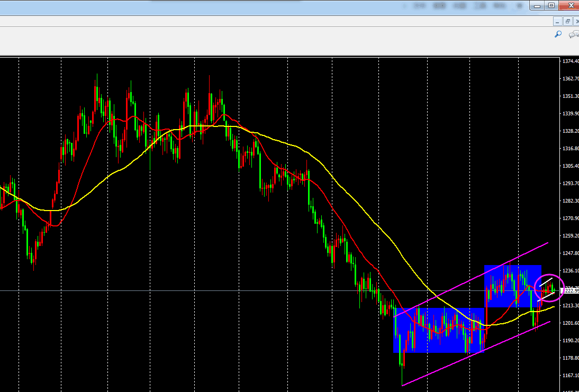Click the 1167.10 price scale label
The height and width of the screenshot is (392, 579).
[569, 375]
